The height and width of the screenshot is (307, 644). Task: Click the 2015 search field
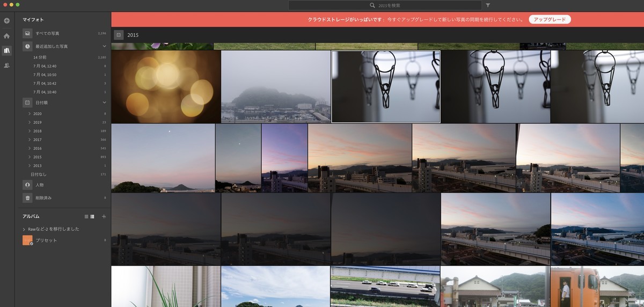[385, 5]
